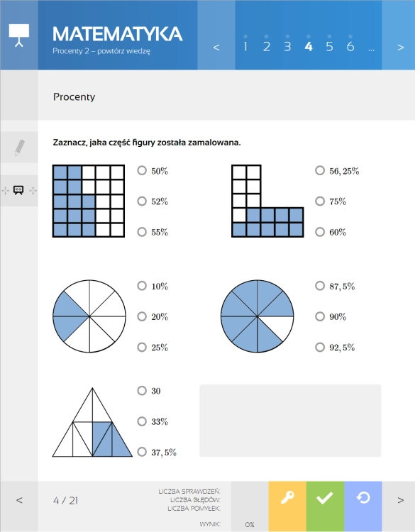Open exercise 5 from the header

coord(329,47)
